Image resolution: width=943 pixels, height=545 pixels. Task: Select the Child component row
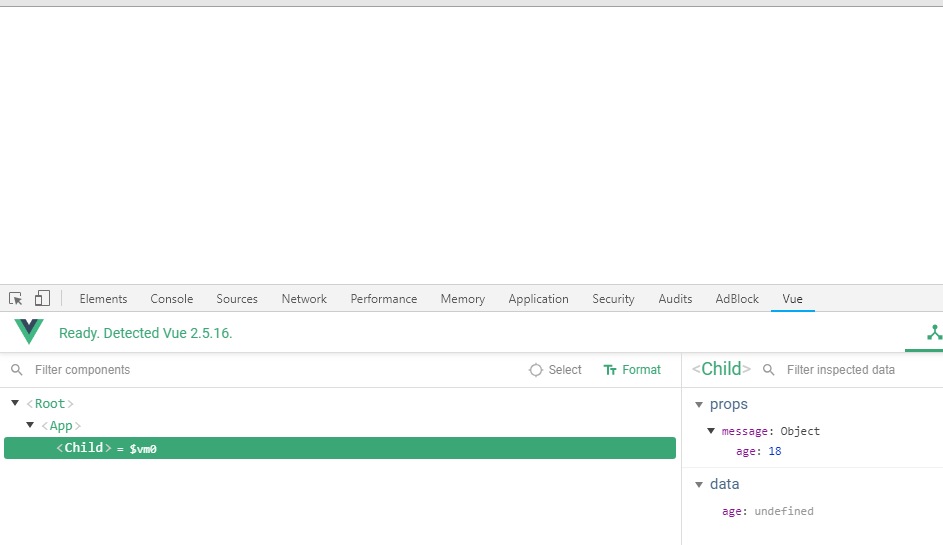[340, 448]
